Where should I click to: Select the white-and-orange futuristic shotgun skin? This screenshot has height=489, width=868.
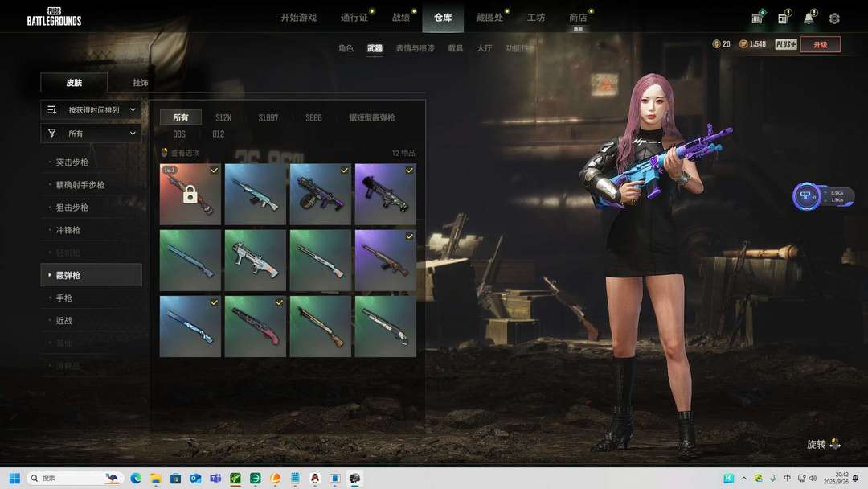(x=256, y=261)
